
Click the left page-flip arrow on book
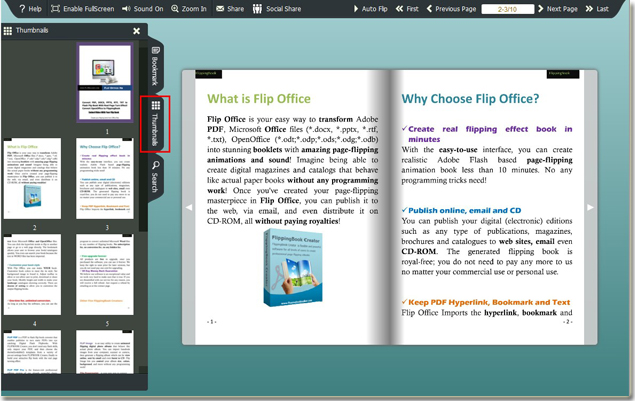[189, 207]
